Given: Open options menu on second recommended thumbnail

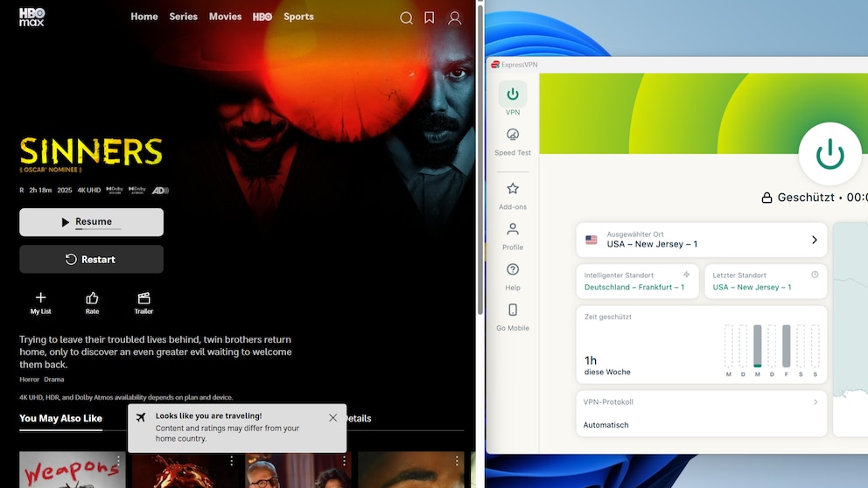Looking at the screenshot, I should (231, 460).
